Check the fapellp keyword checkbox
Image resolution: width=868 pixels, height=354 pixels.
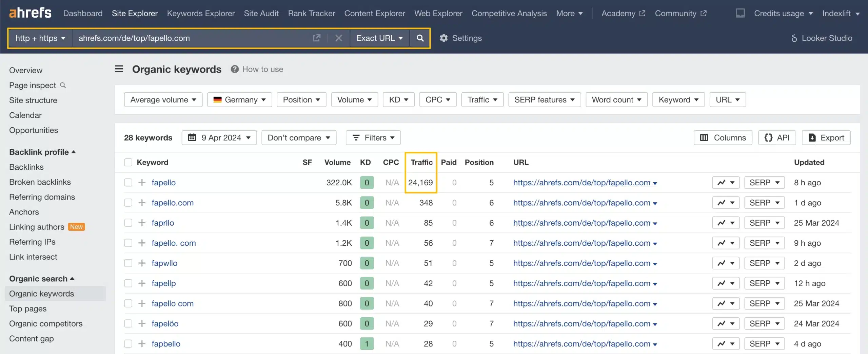[128, 283]
